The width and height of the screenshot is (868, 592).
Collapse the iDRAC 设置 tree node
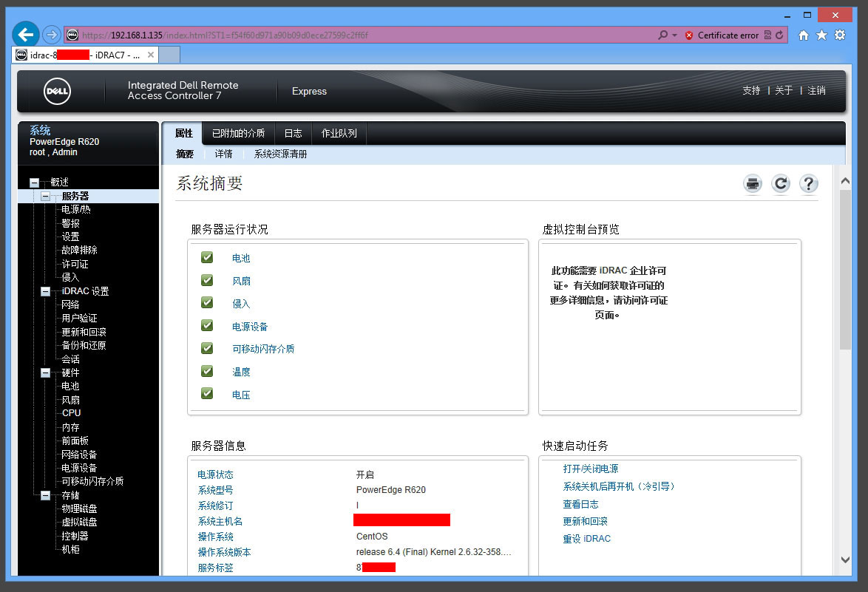45,291
